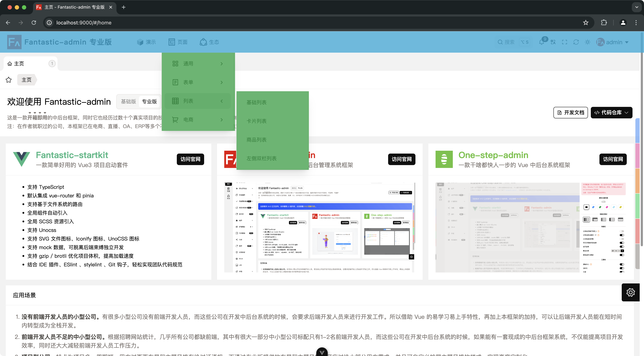Select the 专业版 edition option

coord(149,102)
